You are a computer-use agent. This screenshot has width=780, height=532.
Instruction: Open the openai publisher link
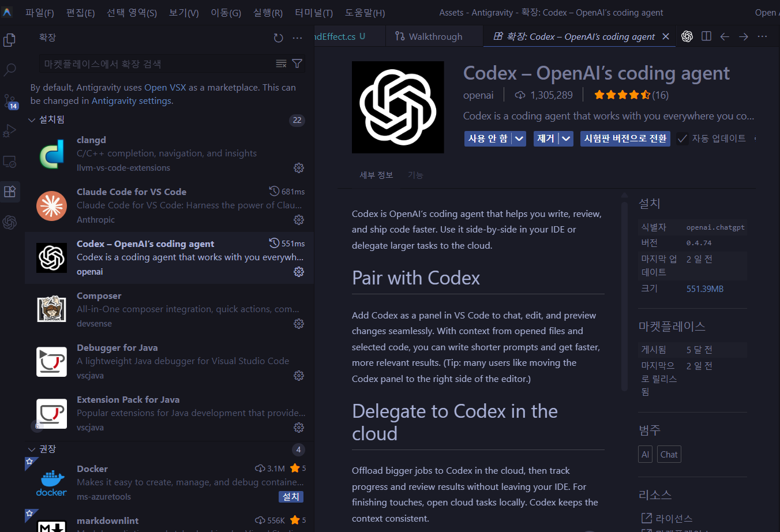(478, 95)
